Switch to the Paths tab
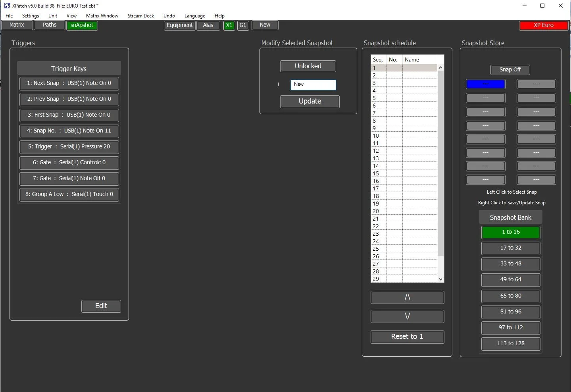Image resolution: width=571 pixels, height=392 pixels. coord(49,25)
